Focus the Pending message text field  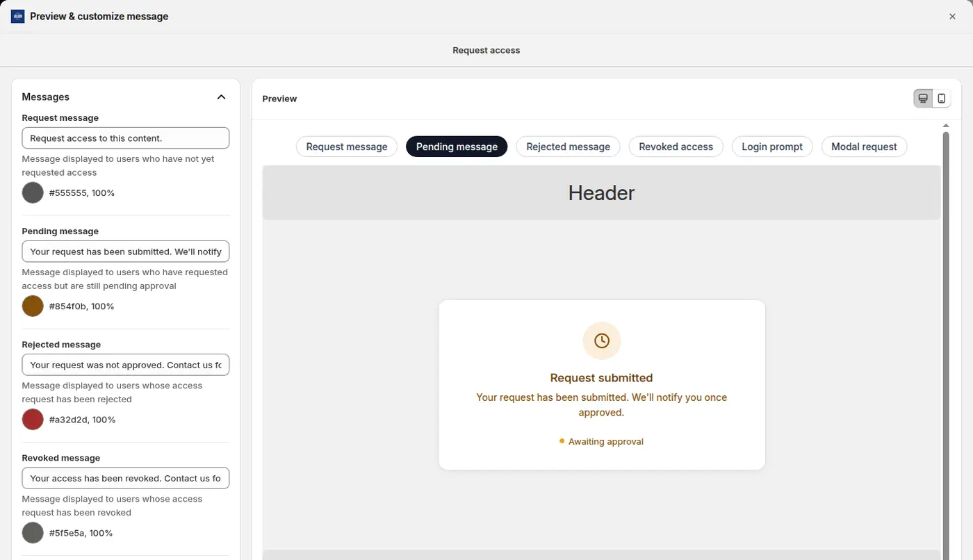point(126,252)
